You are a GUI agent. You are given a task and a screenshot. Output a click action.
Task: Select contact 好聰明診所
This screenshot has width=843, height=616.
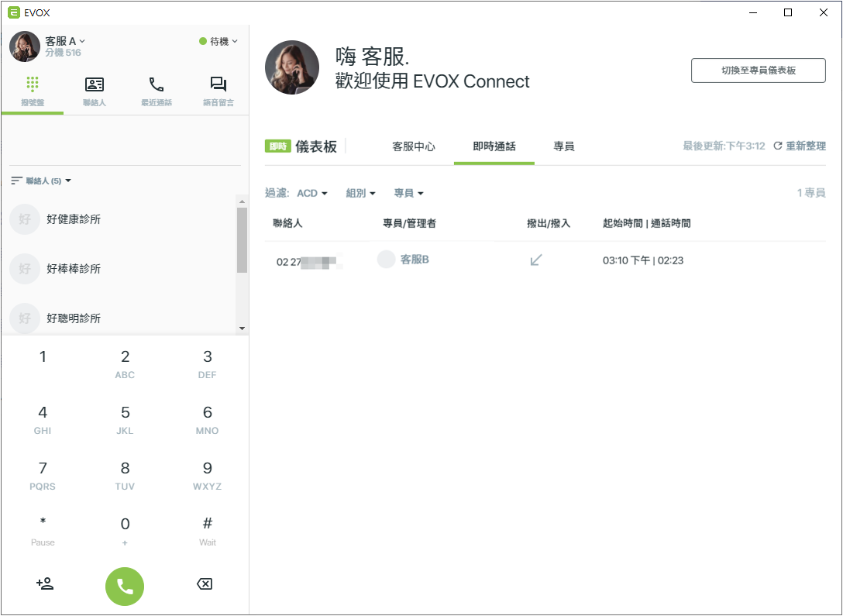(x=119, y=318)
